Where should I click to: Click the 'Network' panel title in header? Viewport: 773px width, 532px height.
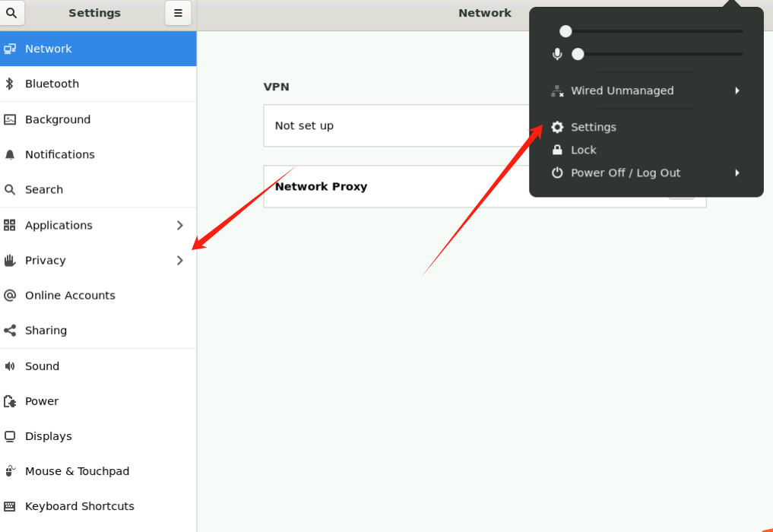(485, 14)
